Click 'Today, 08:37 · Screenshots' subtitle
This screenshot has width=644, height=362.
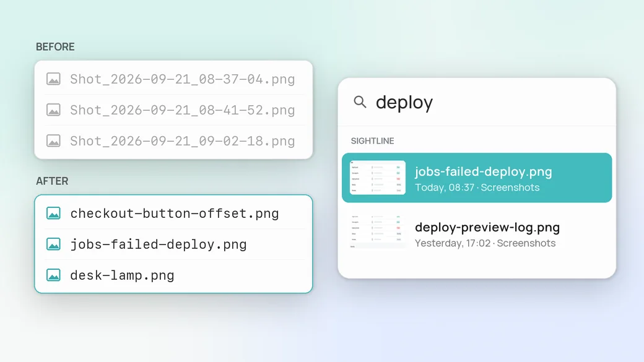(477, 187)
